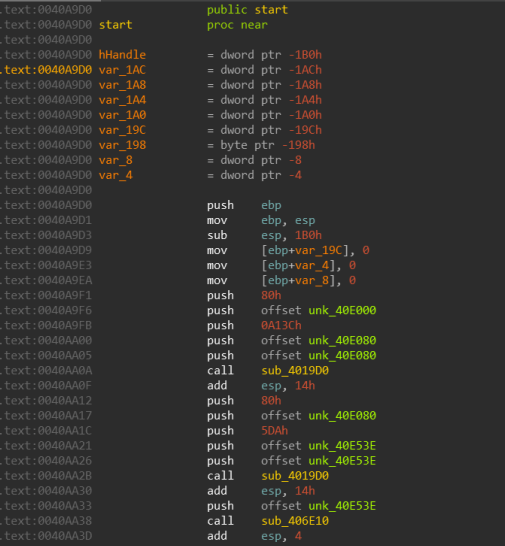Click the proc near keyword
Screen dimensions: 505x546
point(237,25)
